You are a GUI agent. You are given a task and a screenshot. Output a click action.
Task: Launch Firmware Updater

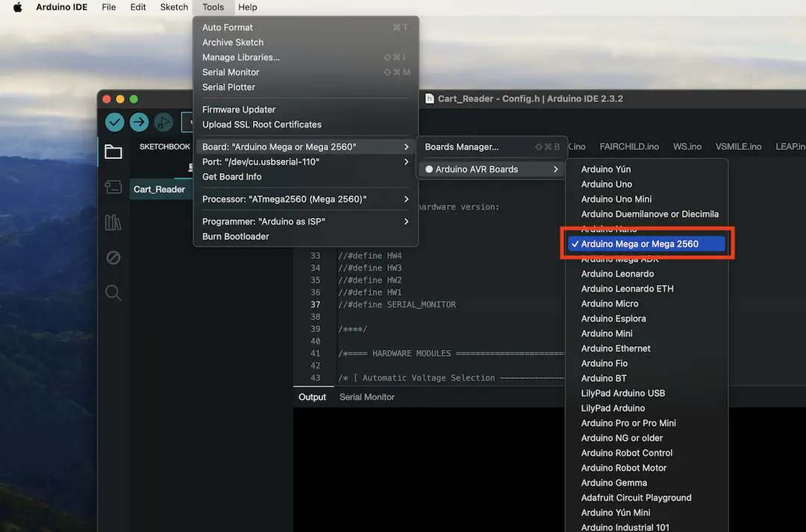(306, 110)
